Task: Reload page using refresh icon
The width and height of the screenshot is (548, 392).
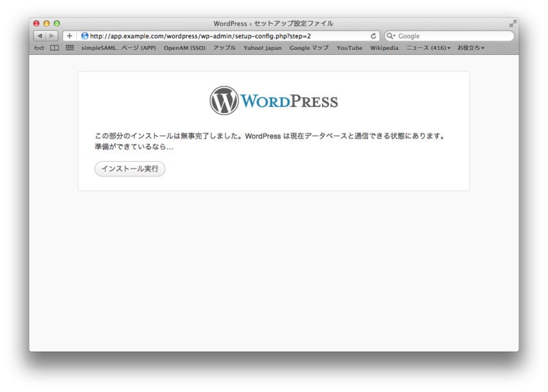Action: [373, 36]
